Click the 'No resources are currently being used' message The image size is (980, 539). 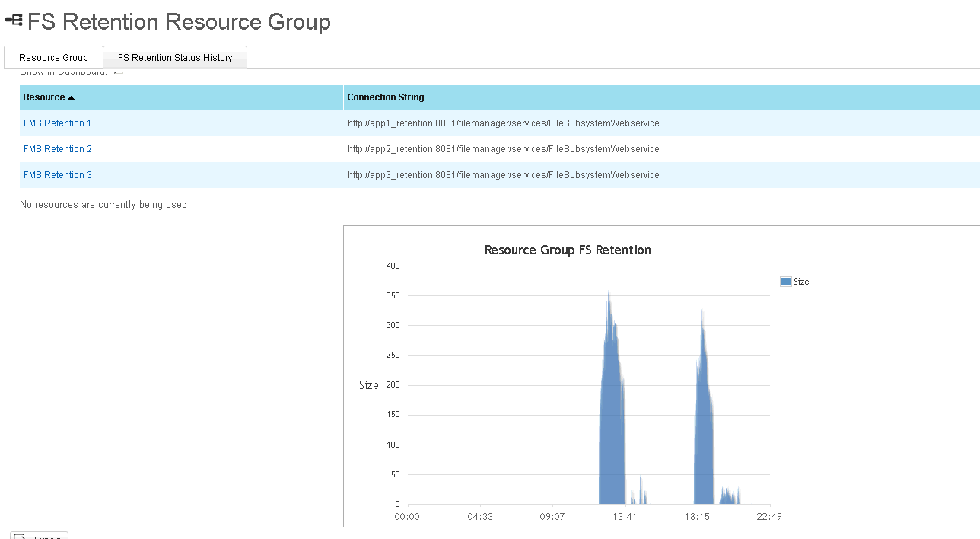[103, 205]
